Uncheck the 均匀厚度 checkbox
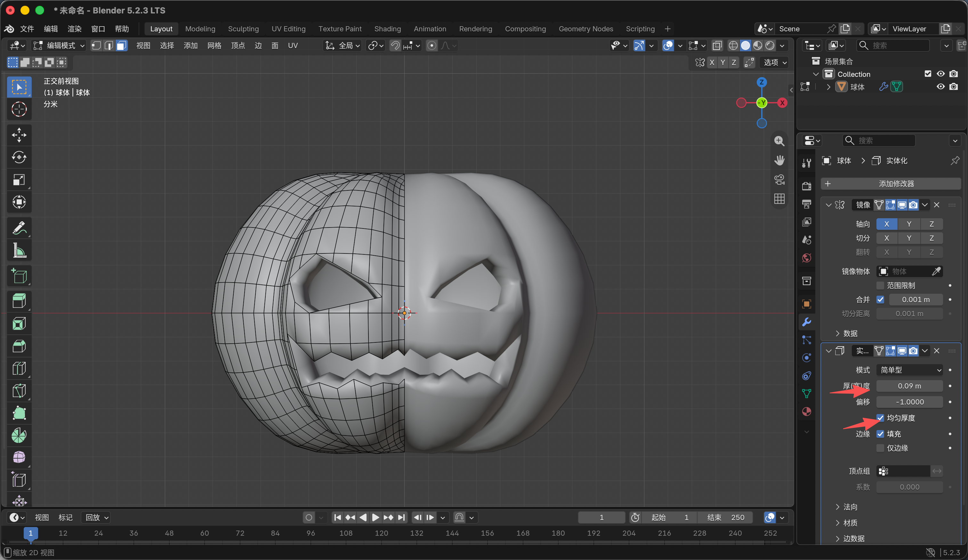The width and height of the screenshot is (968, 560). click(x=880, y=418)
